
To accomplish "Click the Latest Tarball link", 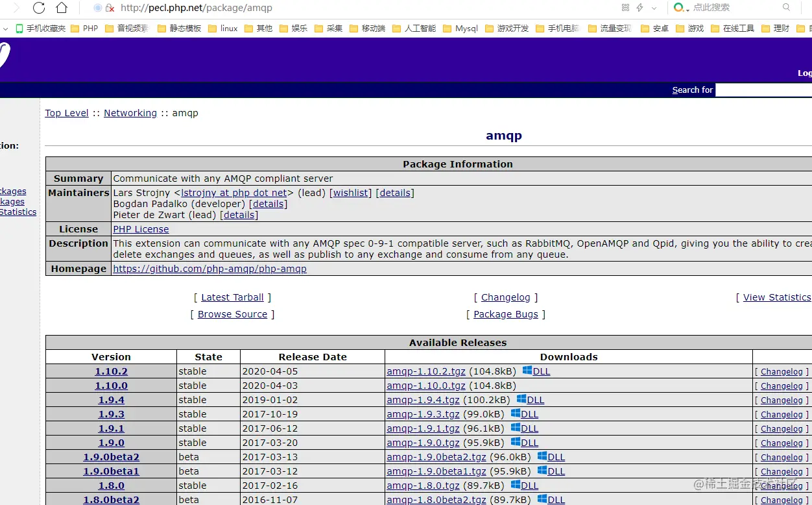I will click(x=232, y=297).
